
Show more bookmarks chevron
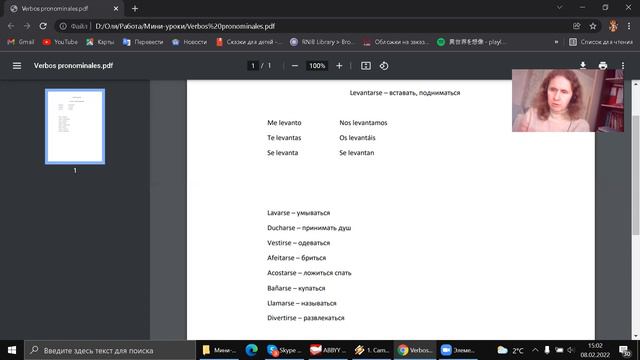click(x=556, y=42)
